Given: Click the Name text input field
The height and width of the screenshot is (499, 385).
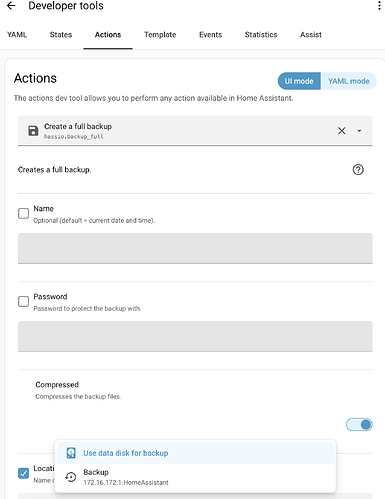Looking at the screenshot, I should [x=195, y=248].
